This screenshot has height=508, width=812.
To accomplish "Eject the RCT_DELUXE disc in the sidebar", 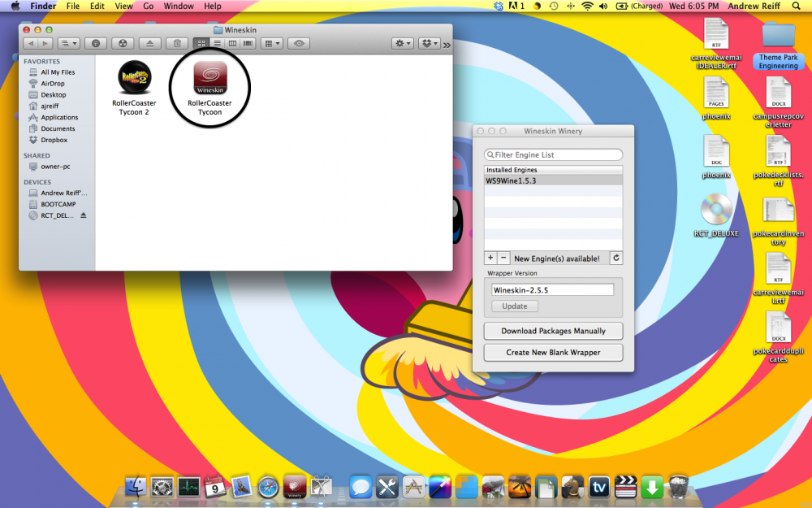I will pyautogui.click(x=83, y=215).
